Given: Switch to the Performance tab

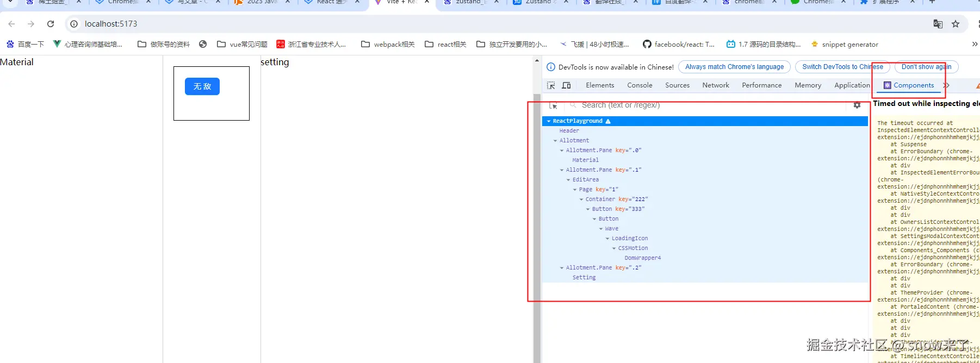Looking at the screenshot, I should pyautogui.click(x=761, y=85).
